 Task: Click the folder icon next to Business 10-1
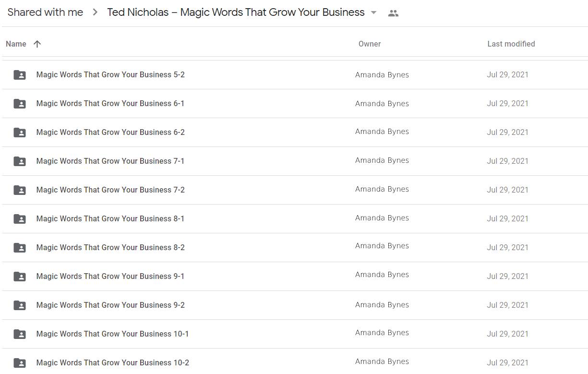click(x=19, y=333)
